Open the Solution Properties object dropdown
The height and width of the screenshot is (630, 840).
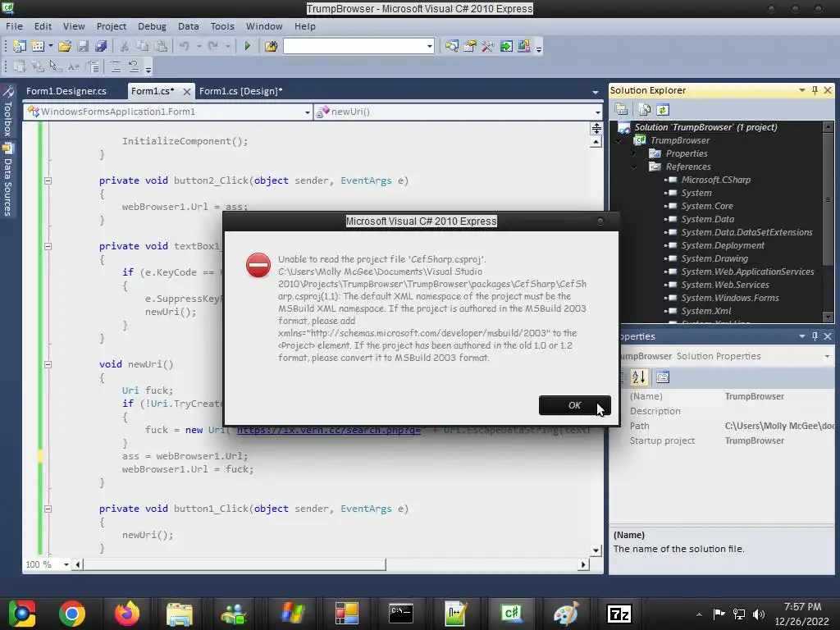(827, 356)
